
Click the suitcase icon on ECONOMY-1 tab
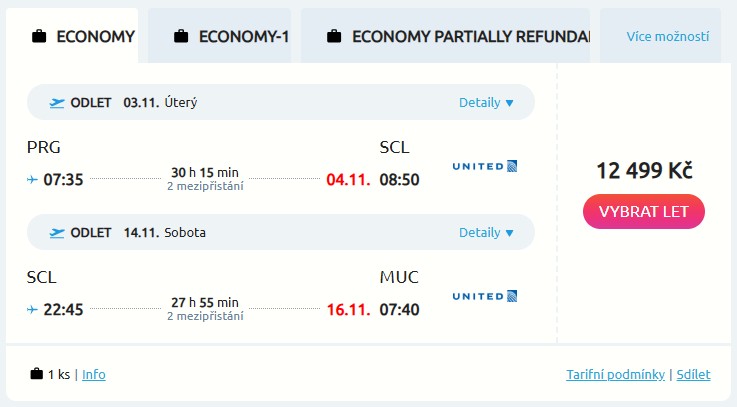181,37
